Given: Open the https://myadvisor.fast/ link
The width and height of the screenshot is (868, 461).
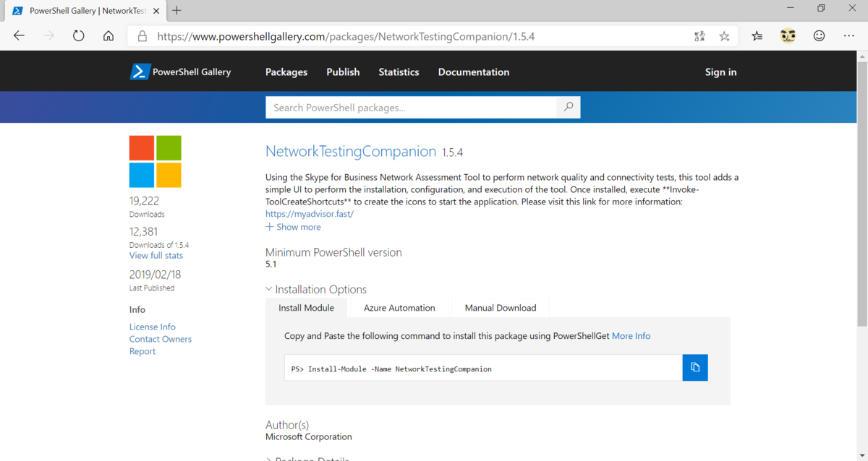Looking at the screenshot, I should point(310,214).
